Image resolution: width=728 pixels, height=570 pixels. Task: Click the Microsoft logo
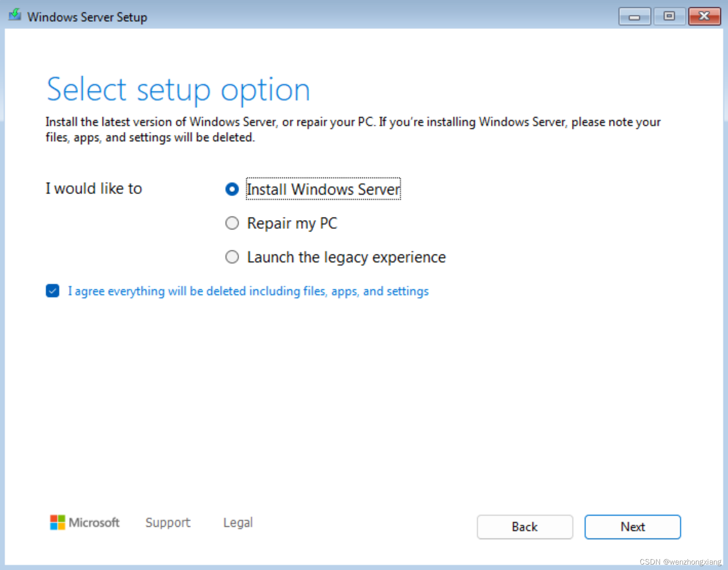pos(84,523)
